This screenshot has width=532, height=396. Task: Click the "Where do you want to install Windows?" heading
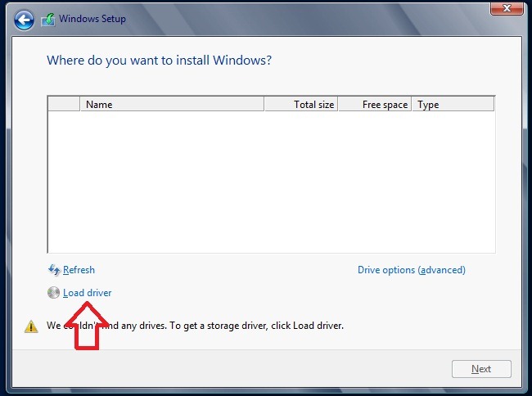[159, 61]
